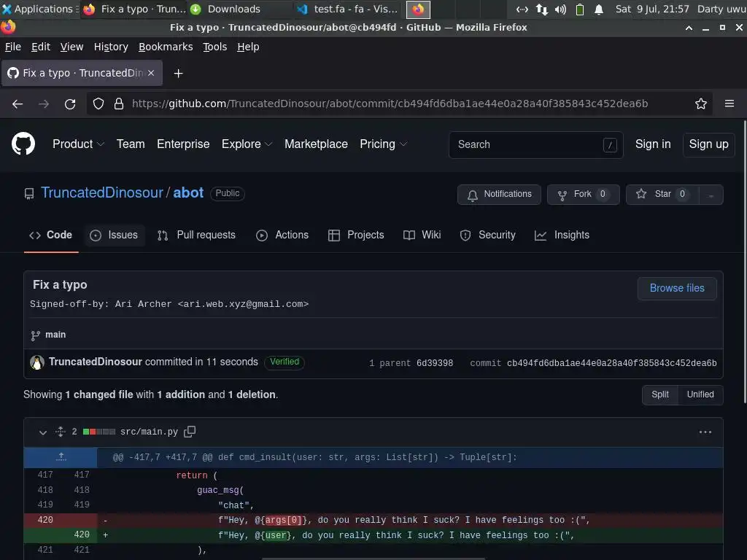Expand up hidden lines above line 417
Viewport: 747px width, 560px height.
tap(61, 457)
